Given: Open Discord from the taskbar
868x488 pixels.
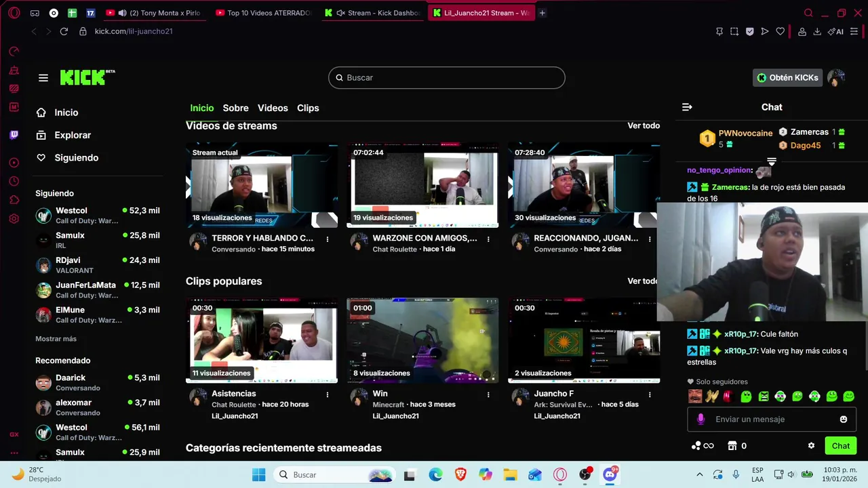Looking at the screenshot, I should (609, 474).
